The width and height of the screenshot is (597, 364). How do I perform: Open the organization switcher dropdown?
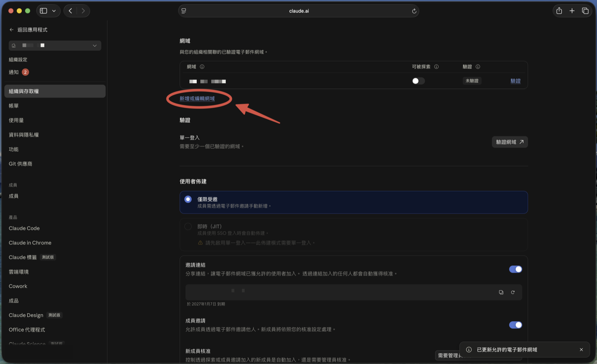pyautogui.click(x=55, y=45)
